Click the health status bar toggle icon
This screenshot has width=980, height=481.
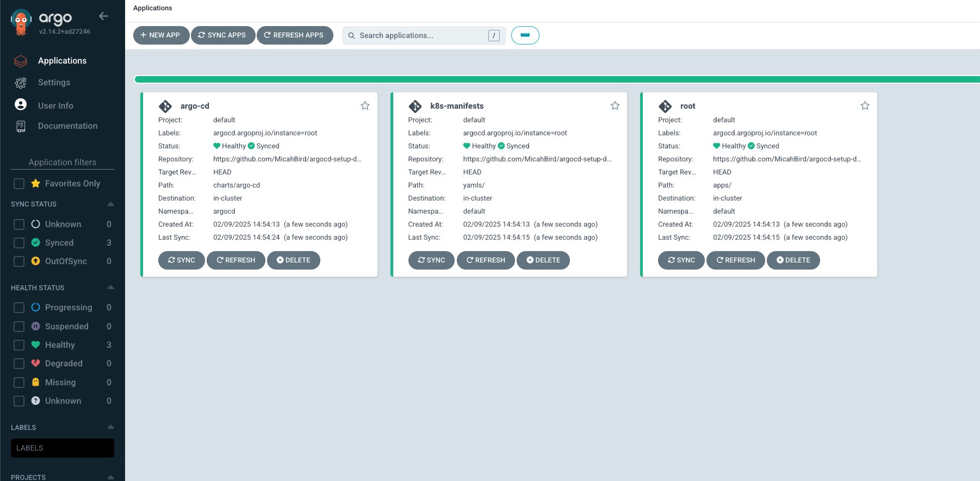[525, 35]
